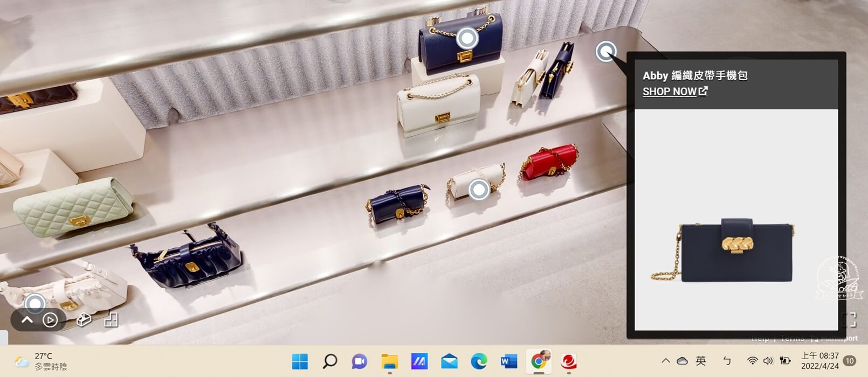Open the floor plan view
The width and height of the screenshot is (868, 377).
(x=111, y=320)
